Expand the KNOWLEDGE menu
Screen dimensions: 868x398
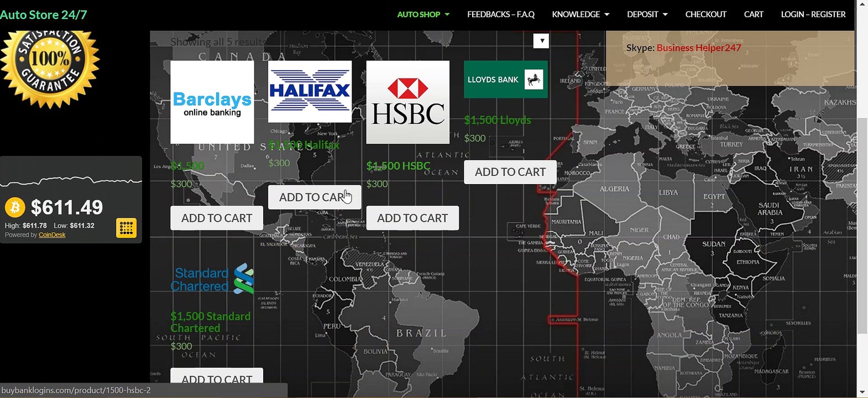point(581,14)
